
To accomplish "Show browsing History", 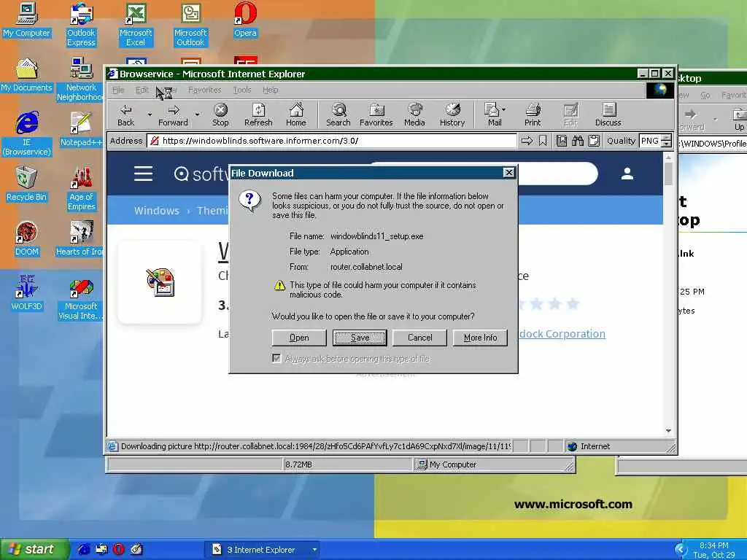I will pos(452,114).
